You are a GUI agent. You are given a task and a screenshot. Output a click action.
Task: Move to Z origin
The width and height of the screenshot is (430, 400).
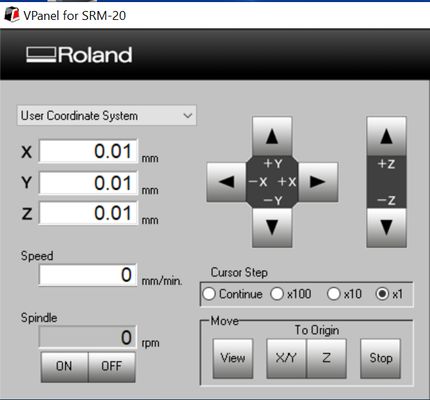tap(326, 358)
